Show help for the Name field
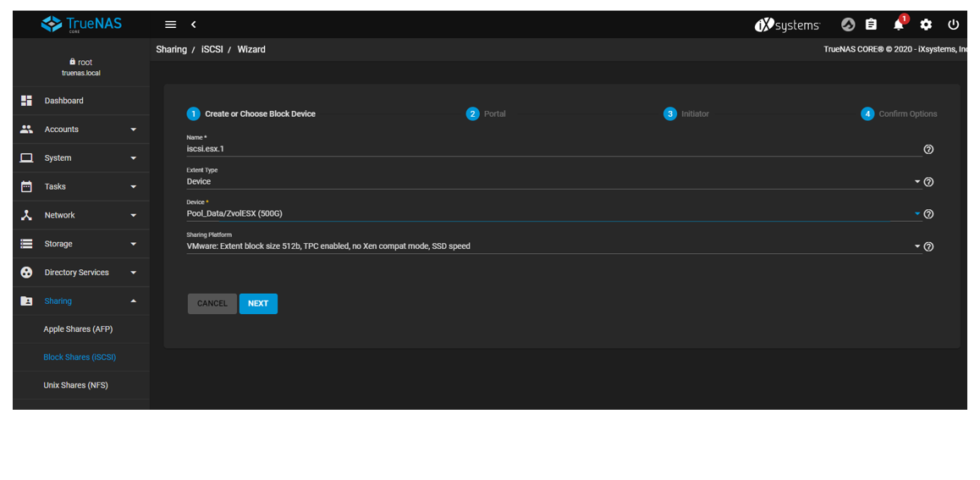 point(928,149)
